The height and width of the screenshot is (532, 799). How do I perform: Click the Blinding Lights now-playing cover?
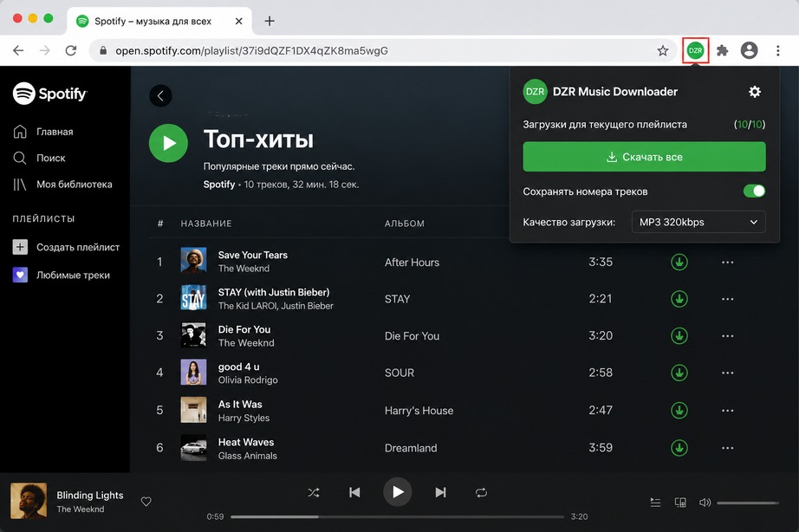click(x=29, y=501)
